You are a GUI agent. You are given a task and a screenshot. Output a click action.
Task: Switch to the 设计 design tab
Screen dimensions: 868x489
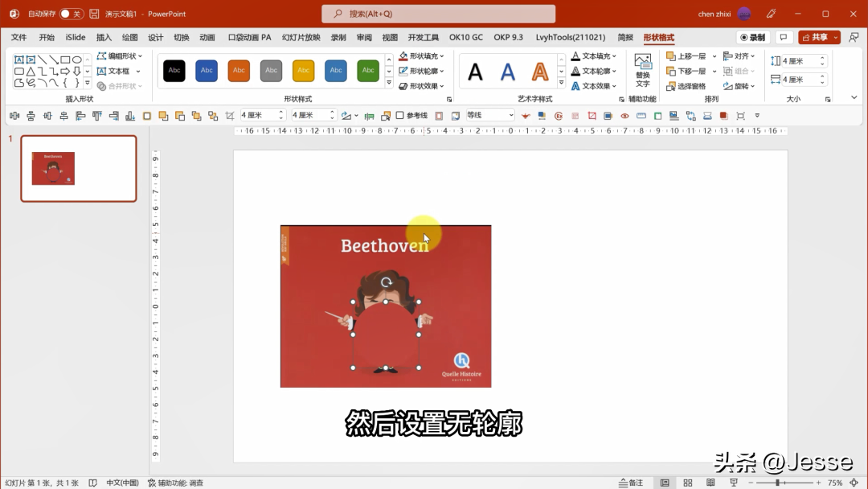tap(156, 37)
